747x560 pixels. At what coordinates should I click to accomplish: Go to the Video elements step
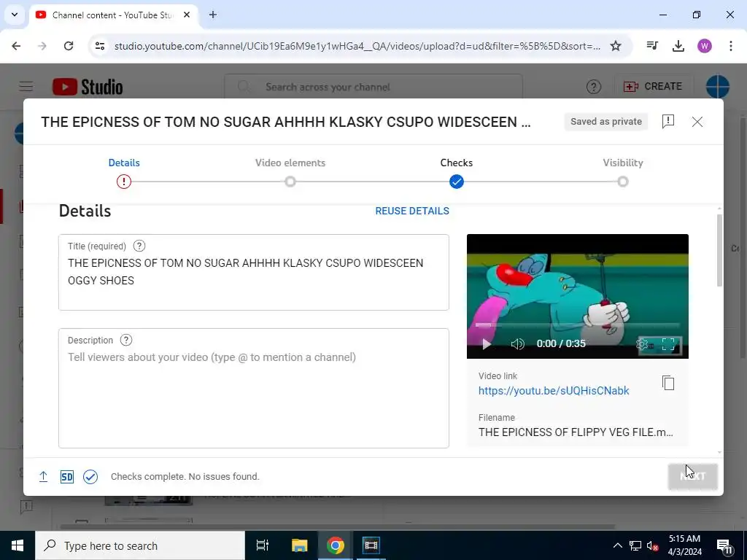point(290,163)
